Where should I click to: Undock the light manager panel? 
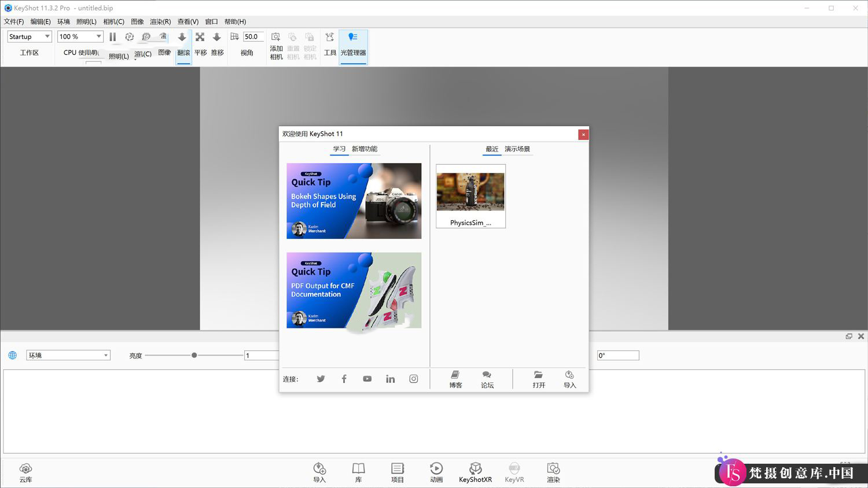point(849,336)
